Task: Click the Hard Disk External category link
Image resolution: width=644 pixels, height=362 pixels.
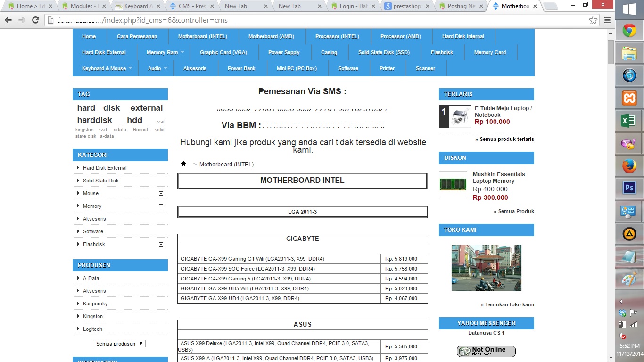Action: [x=105, y=168]
